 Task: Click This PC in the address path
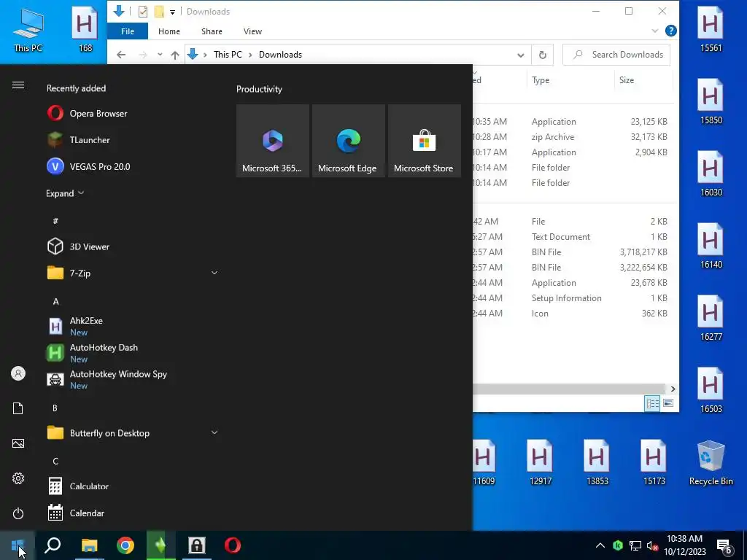click(228, 55)
